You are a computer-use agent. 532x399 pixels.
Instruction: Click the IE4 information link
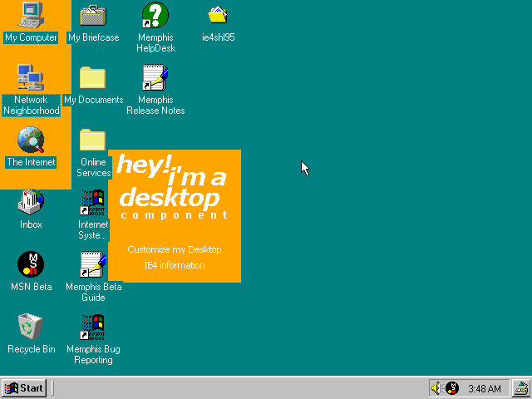[x=175, y=265]
